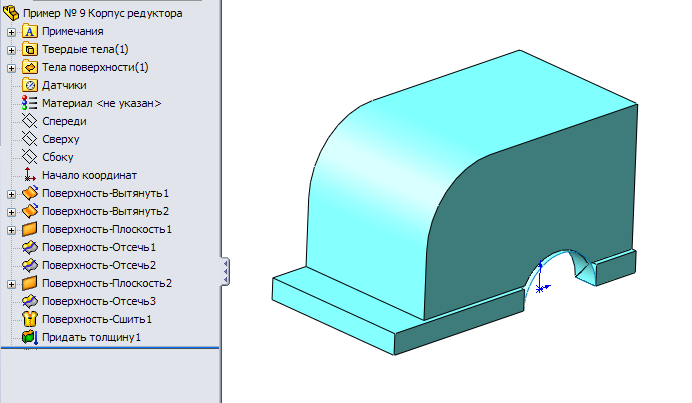Expand Поверхность-Вытянуть1 feature
The image size is (692, 403).
(11, 194)
